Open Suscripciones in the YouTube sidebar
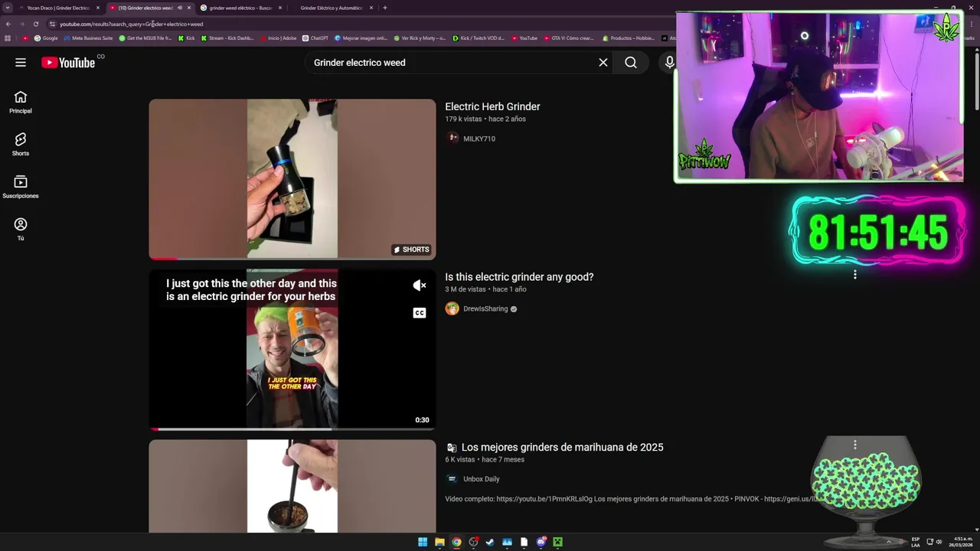The width and height of the screenshot is (980, 551). click(21, 187)
